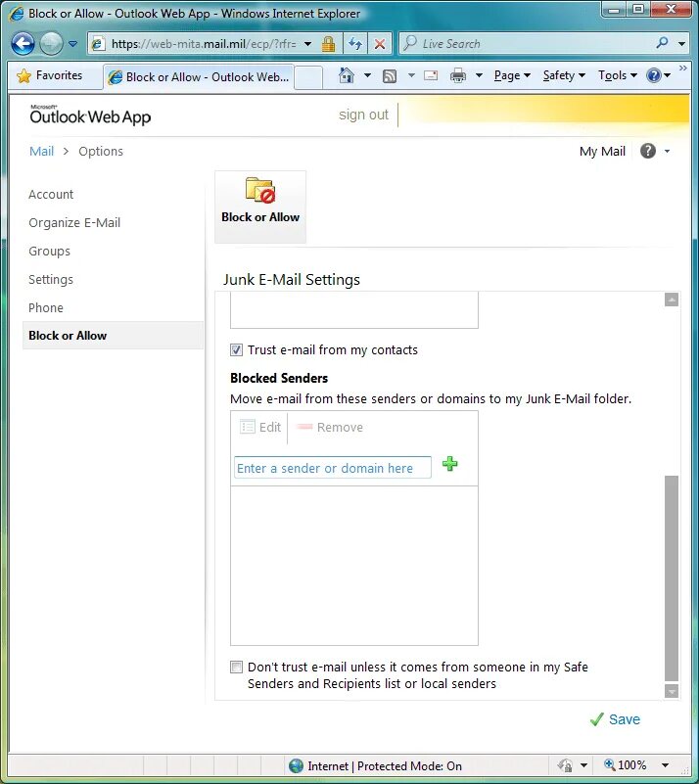Image resolution: width=699 pixels, height=784 pixels.
Task: Expand the feeds dropdown arrow
Action: point(411,75)
